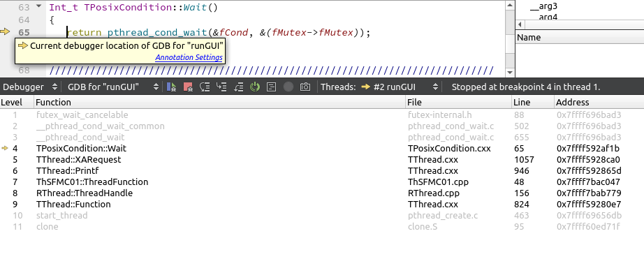Viewport: 644px width, 266px height.
Task: Select stack frame start_thread
Action: coord(62,216)
